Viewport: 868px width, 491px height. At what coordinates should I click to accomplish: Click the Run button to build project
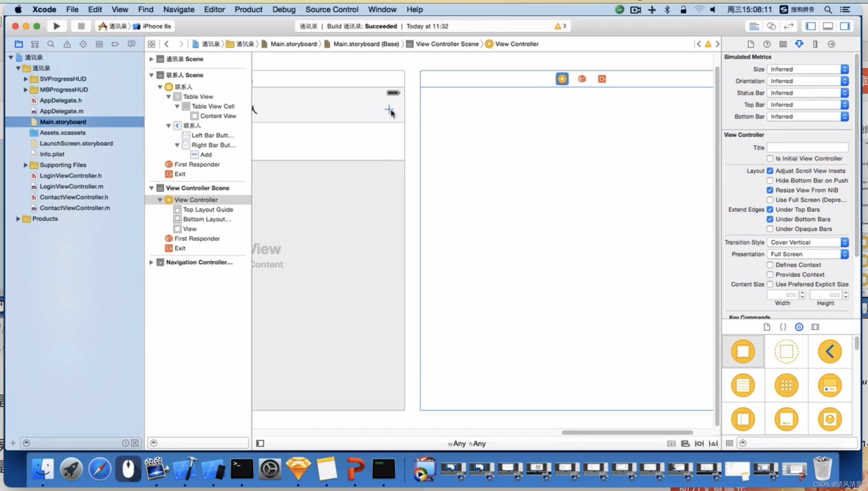(x=57, y=26)
